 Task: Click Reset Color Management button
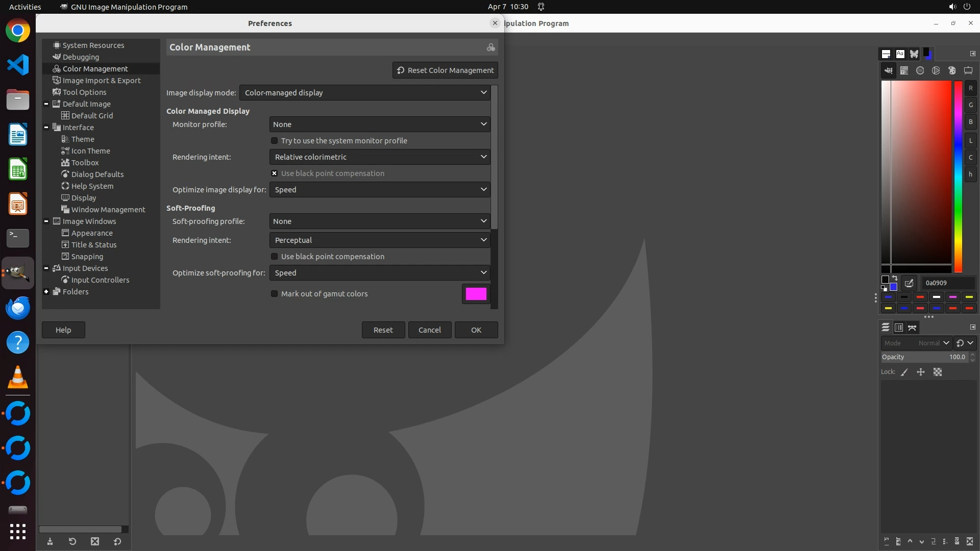click(445, 70)
